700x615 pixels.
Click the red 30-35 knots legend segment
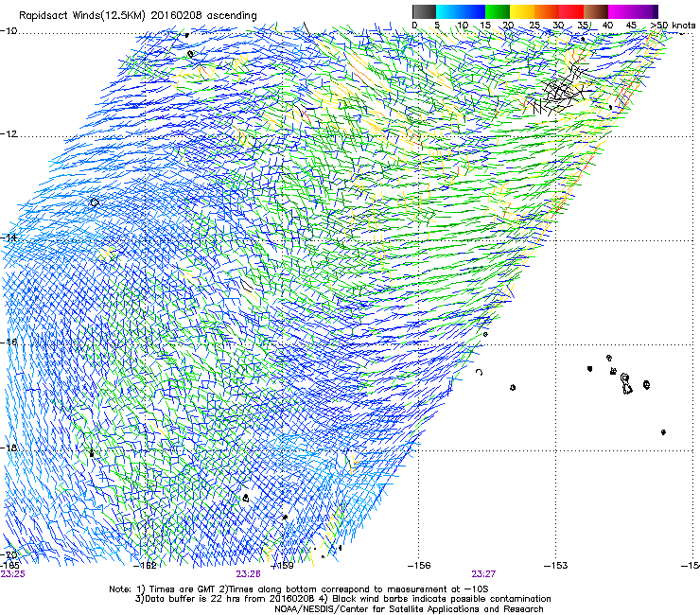pos(571,11)
